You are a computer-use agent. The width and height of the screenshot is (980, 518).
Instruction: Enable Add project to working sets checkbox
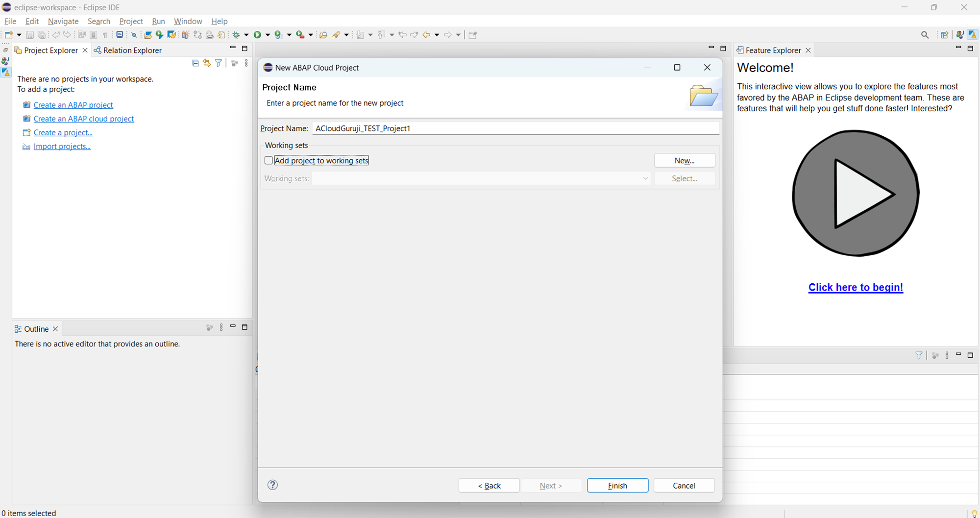pyautogui.click(x=269, y=160)
